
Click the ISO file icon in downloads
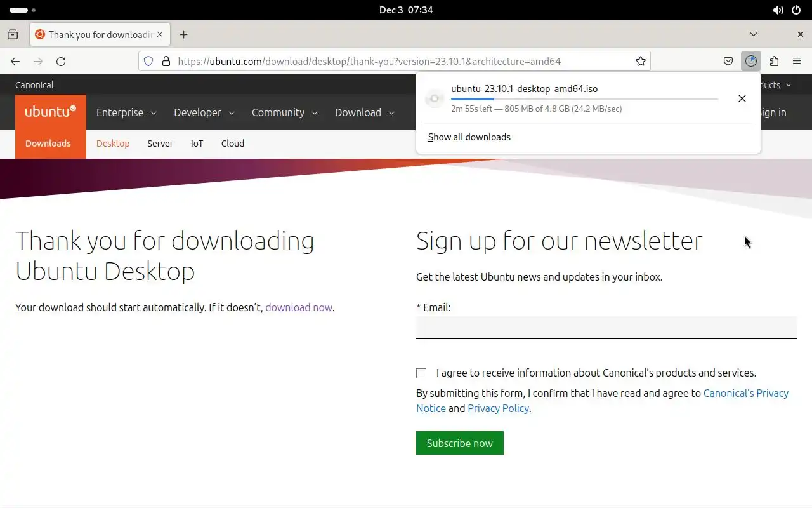[x=435, y=98]
